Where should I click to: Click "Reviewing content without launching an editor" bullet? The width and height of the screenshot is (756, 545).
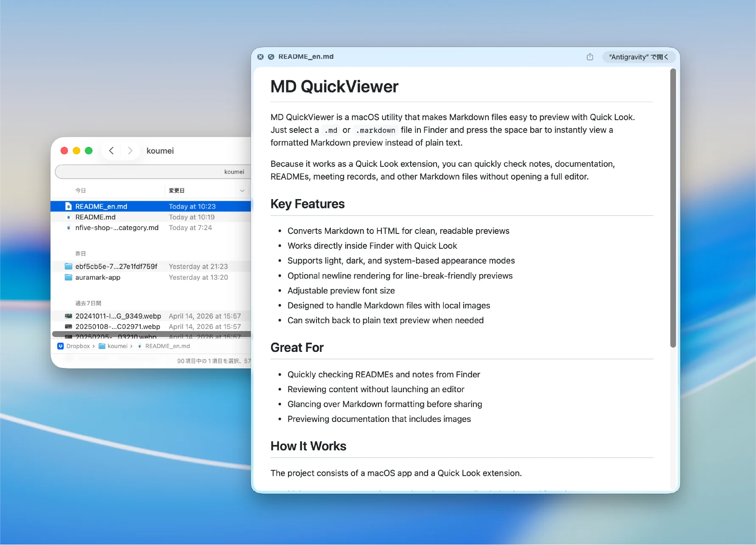(x=376, y=389)
